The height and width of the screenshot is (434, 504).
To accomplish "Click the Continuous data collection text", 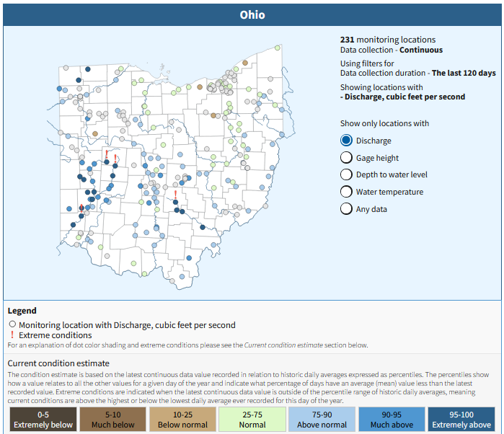I will pyautogui.click(x=421, y=50).
